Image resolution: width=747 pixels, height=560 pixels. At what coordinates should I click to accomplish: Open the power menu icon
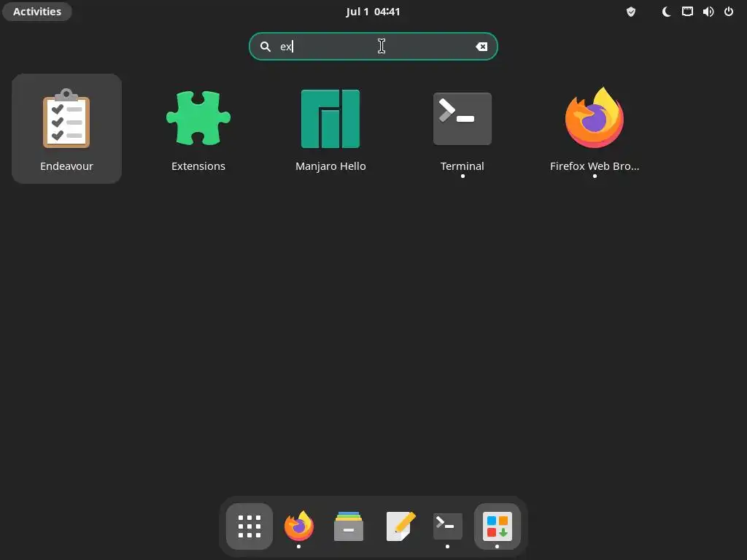pyautogui.click(x=729, y=12)
